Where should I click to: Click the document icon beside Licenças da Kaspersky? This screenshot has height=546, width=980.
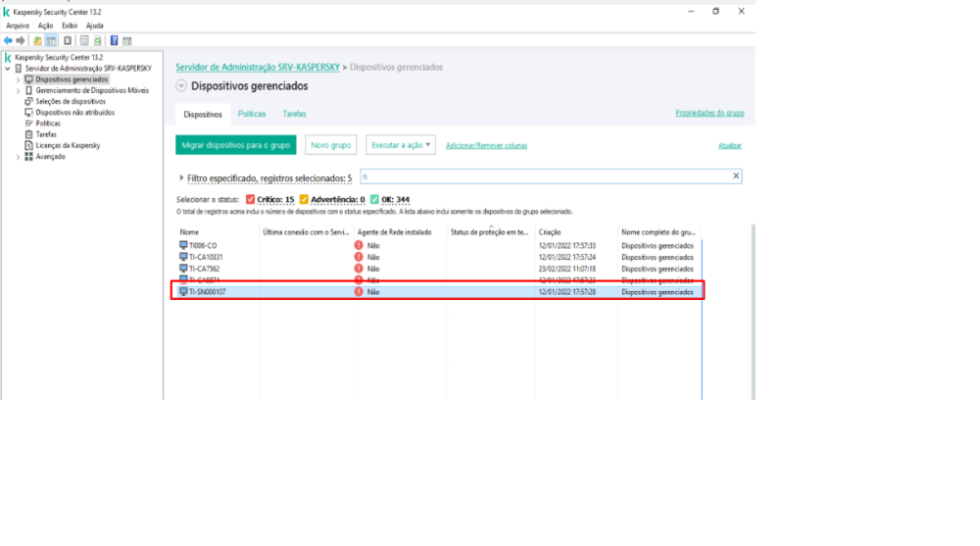[28, 145]
